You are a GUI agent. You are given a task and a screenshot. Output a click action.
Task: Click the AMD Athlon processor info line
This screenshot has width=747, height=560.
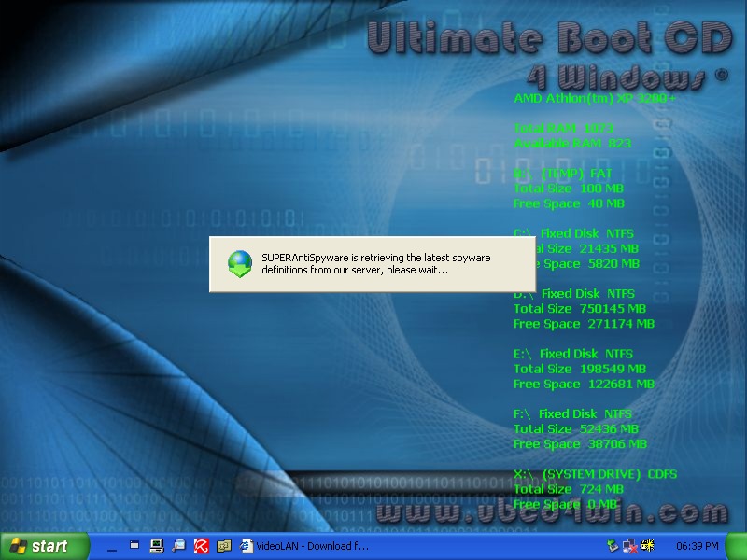coord(595,98)
